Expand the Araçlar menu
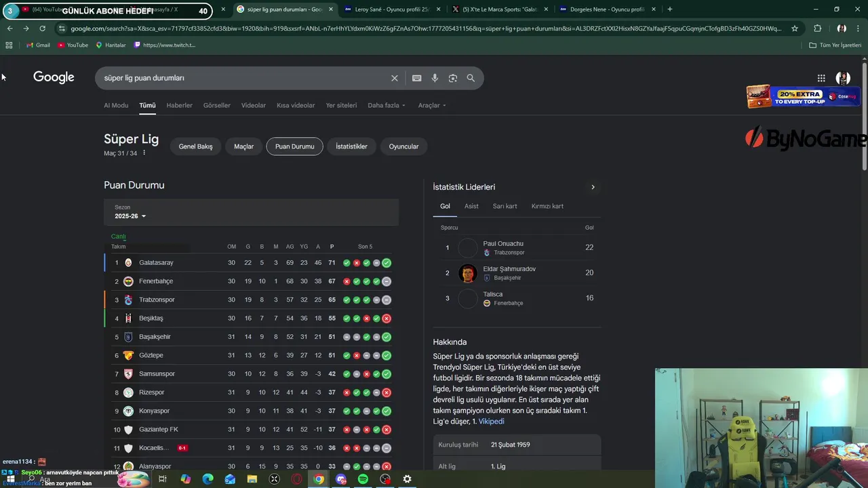The height and width of the screenshot is (488, 868). (432, 105)
